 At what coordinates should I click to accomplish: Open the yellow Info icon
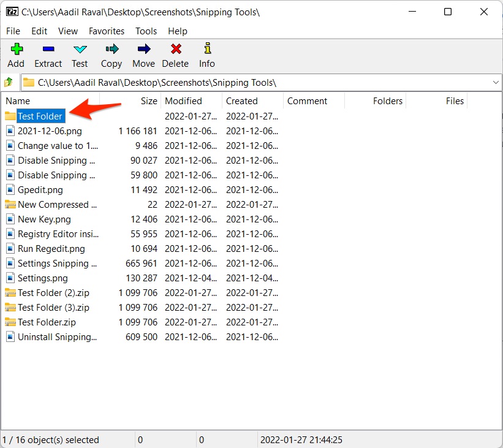(x=207, y=49)
